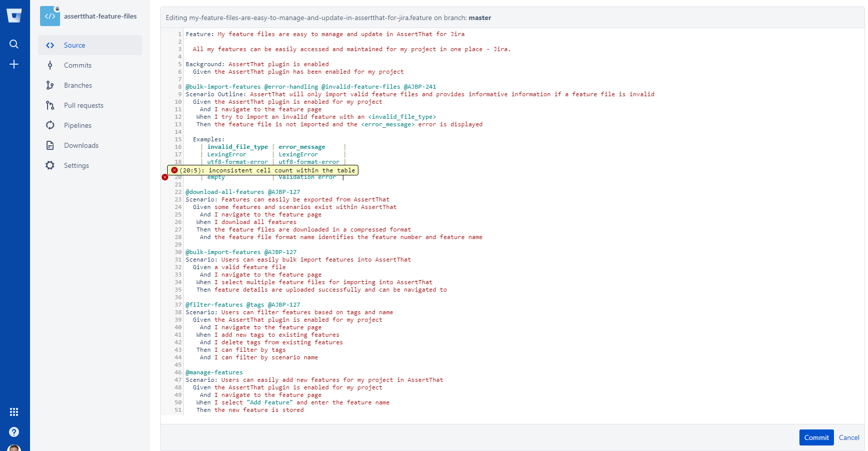Click the master branch name in header
Screen dimensions: 868x451
coord(480,18)
